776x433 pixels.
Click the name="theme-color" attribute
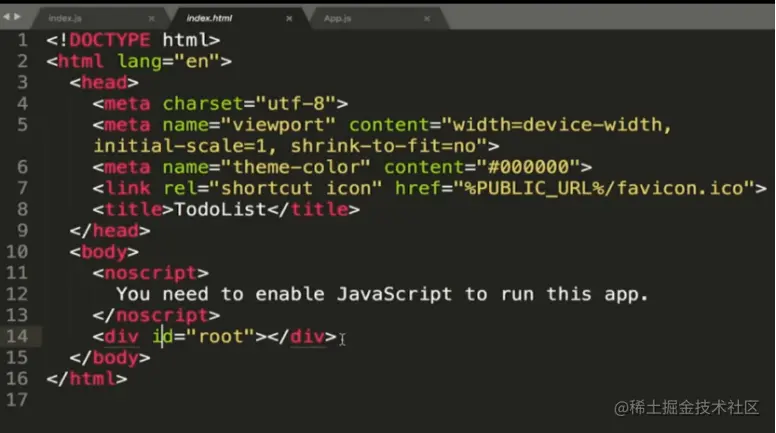click(x=267, y=167)
